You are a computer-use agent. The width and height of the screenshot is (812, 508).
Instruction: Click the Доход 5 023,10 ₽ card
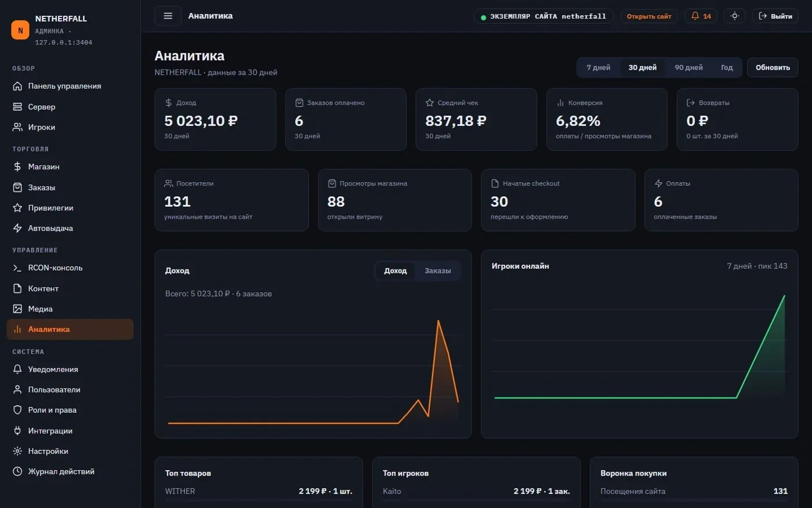coord(215,120)
